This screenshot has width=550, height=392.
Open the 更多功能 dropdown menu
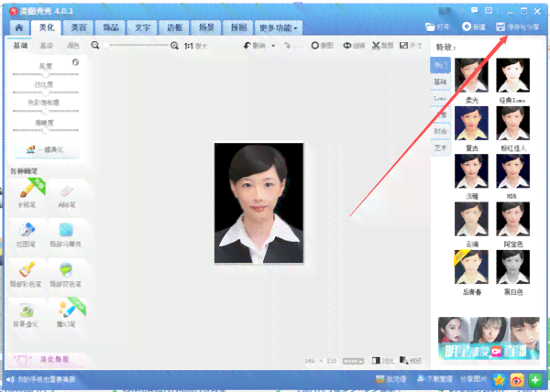pyautogui.click(x=279, y=27)
